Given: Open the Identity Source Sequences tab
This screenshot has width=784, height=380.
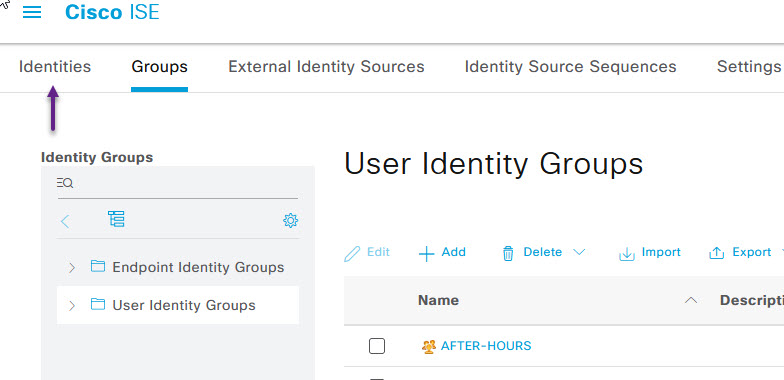Looking at the screenshot, I should click(x=570, y=66).
